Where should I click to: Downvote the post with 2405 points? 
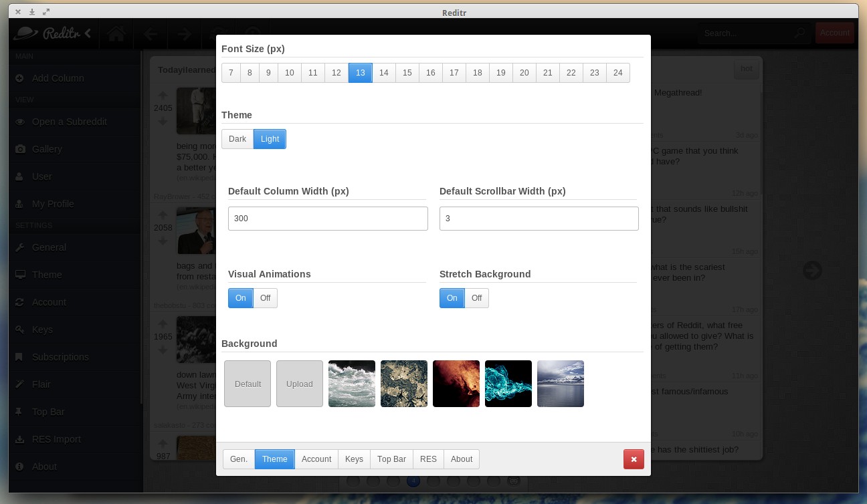163,121
